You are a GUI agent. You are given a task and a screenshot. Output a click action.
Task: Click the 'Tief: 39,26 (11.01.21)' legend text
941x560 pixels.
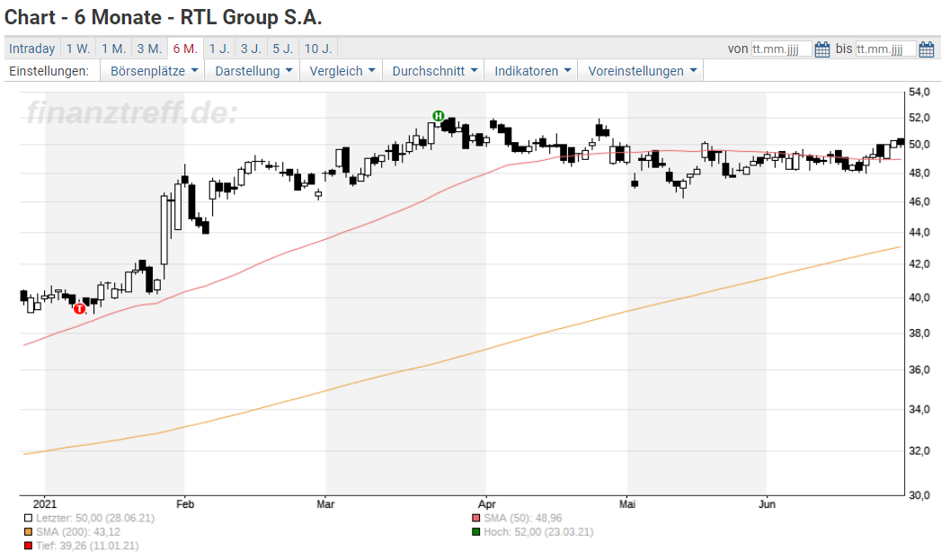click(87, 546)
